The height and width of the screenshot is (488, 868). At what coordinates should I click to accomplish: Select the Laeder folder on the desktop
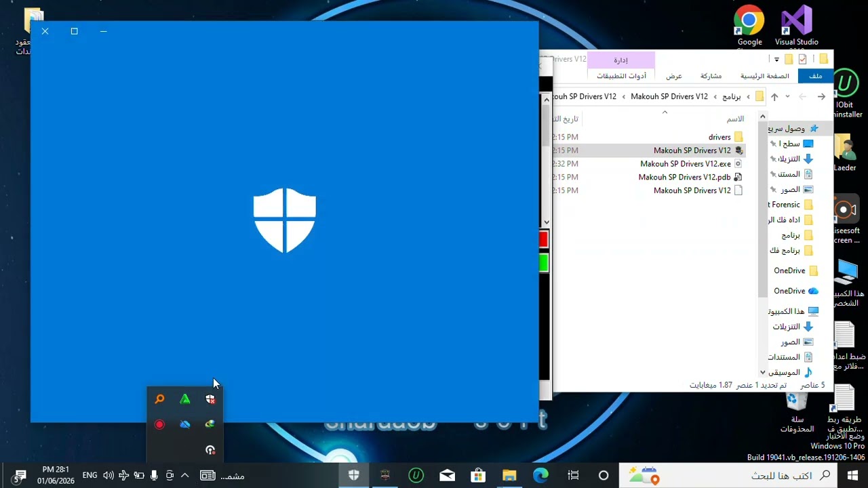click(845, 152)
